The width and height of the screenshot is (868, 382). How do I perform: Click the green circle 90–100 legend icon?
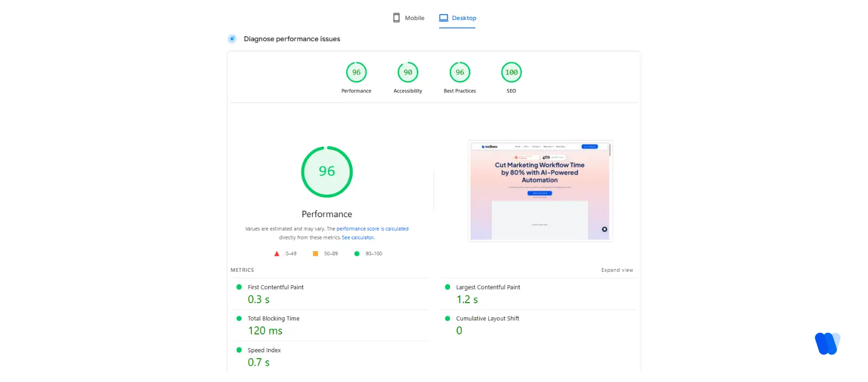pyautogui.click(x=357, y=253)
